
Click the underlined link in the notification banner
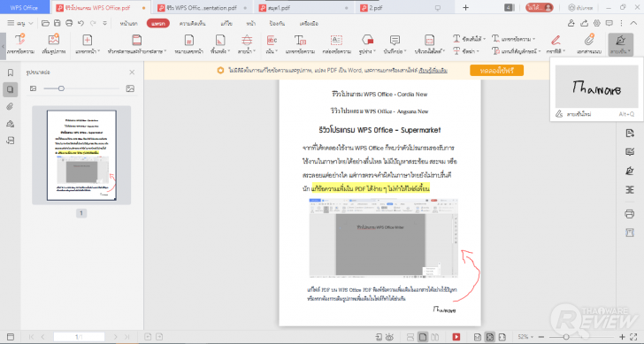[x=433, y=70]
